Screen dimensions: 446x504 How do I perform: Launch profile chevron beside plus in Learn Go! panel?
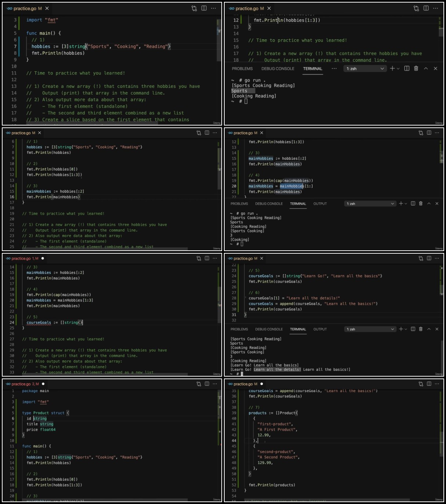(406, 329)
